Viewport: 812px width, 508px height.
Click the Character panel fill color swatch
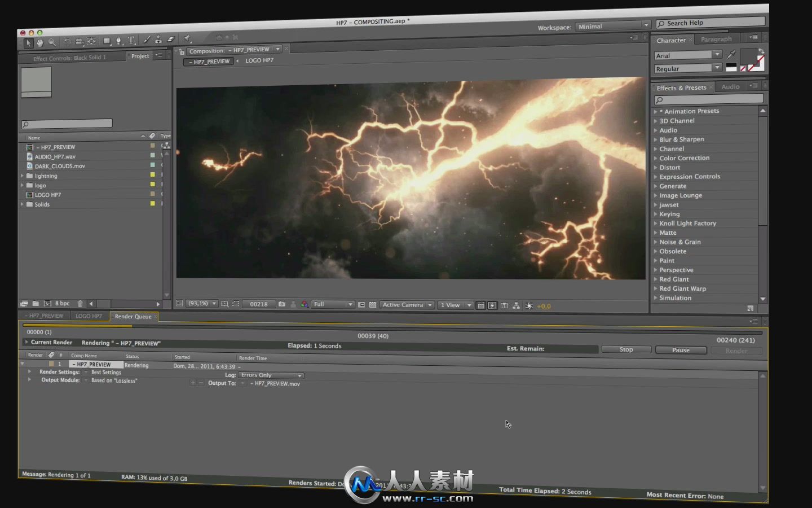tap(748, 56)
